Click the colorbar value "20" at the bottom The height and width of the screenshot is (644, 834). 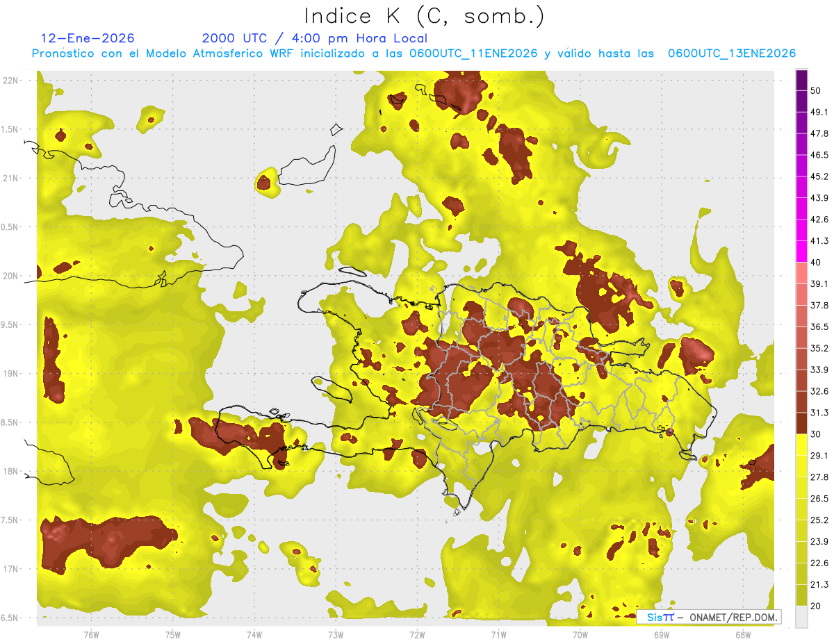point(816,606)
